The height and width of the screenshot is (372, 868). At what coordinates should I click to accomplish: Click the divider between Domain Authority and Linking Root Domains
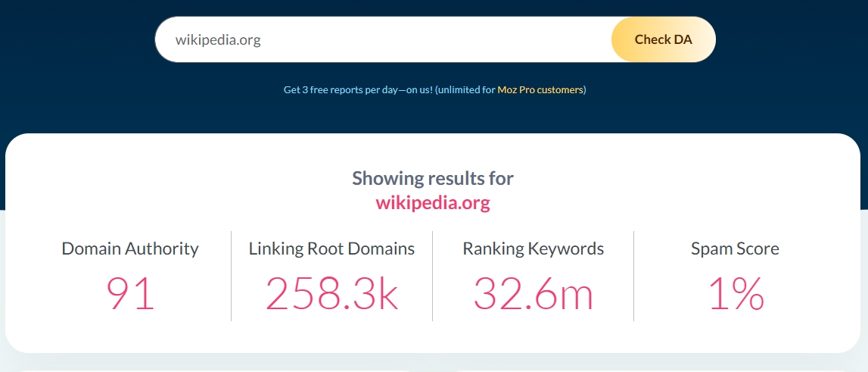coord(231,277)
